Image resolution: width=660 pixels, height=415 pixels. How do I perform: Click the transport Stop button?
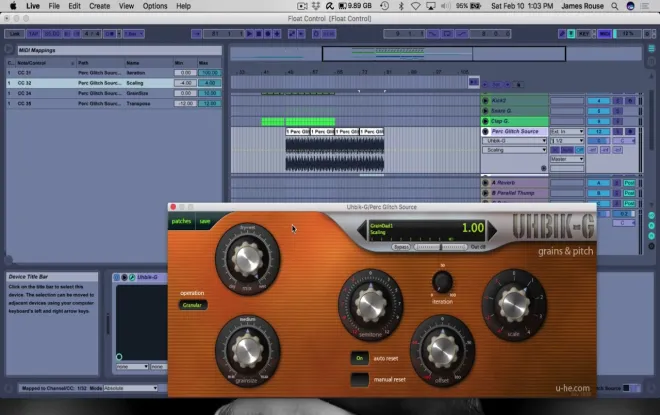point(259,34)
